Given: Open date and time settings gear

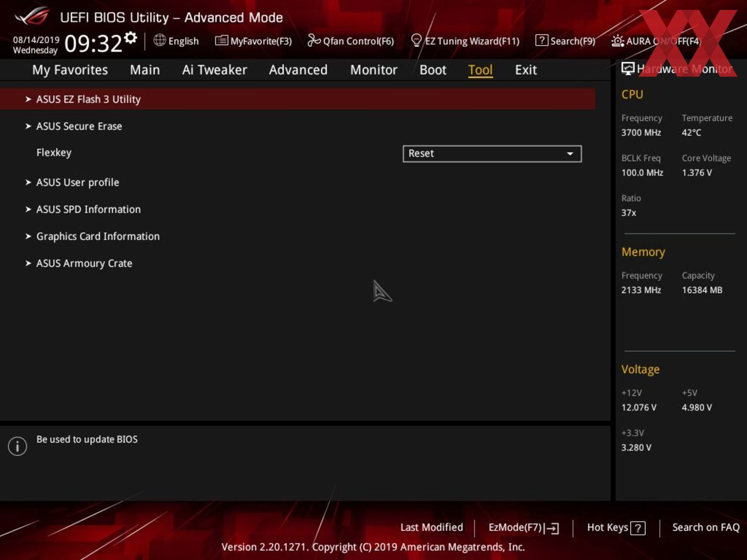Looking at the screenshot, I should pyautogui.click(x=130, y=37).
